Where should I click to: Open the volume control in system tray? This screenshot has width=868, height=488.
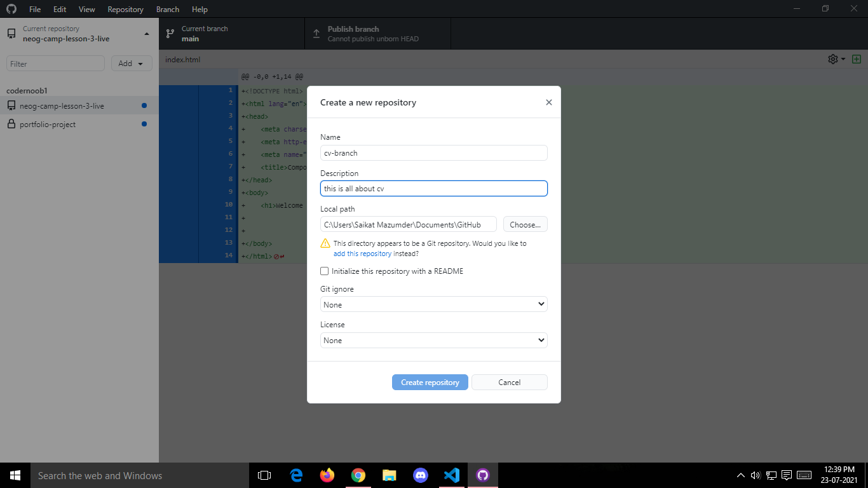pyautogui.click(x=756, y=475)
